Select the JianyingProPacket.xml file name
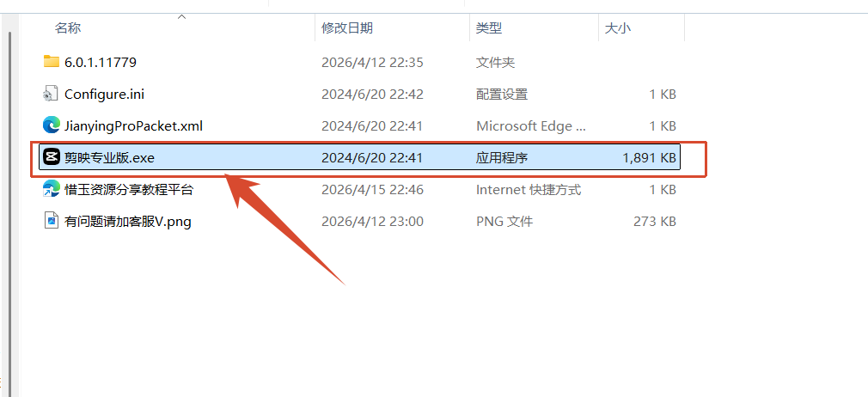The image size is (868, 397). click(133, 126)
